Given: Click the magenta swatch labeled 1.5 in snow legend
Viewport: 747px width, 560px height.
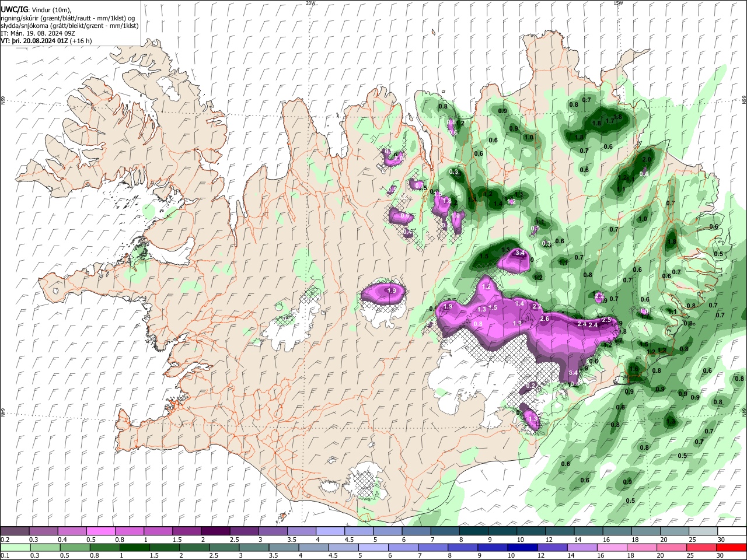Looking at the screenshot, I should (x=187, y=531).
